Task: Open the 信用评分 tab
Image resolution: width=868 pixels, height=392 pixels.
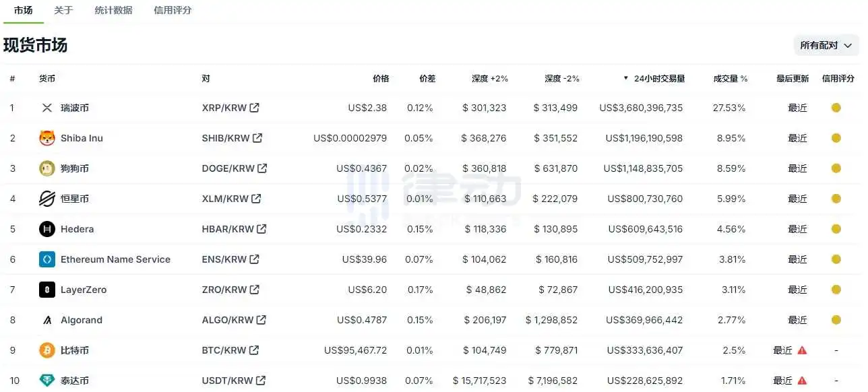Action: 173,10
